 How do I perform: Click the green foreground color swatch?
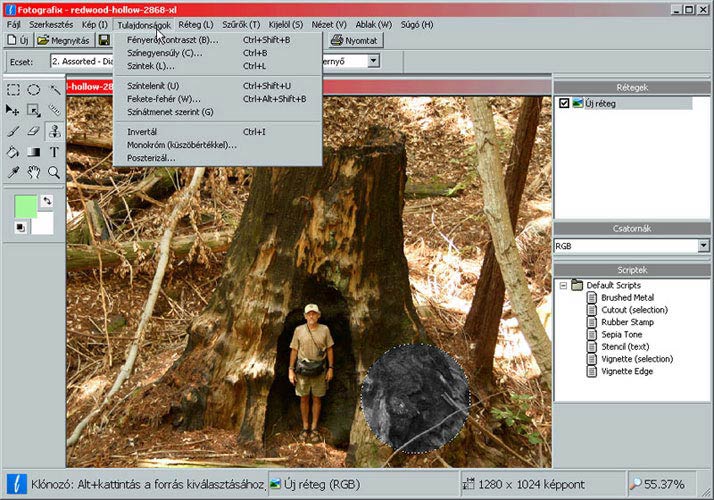[x=24, y=205]
